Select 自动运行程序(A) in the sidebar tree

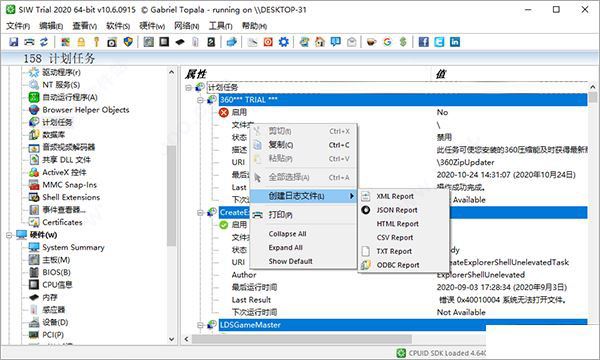click(x=70, y=97)
